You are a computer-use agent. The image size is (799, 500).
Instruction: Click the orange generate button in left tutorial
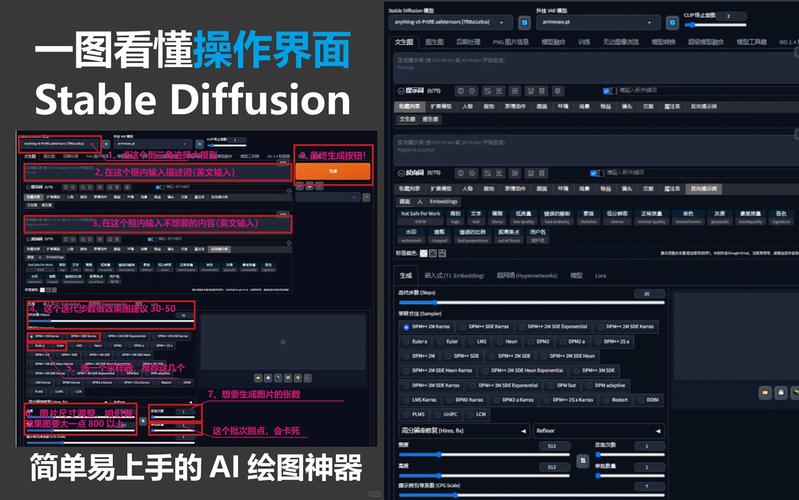pos(333,171)
